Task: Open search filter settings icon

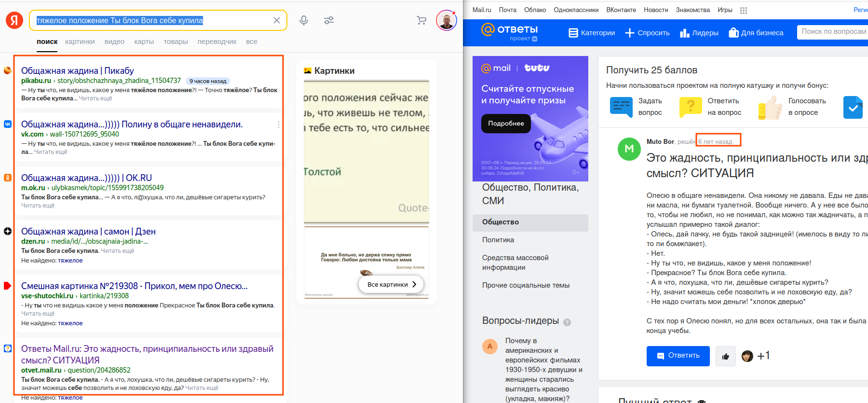Action: (329, 20)
